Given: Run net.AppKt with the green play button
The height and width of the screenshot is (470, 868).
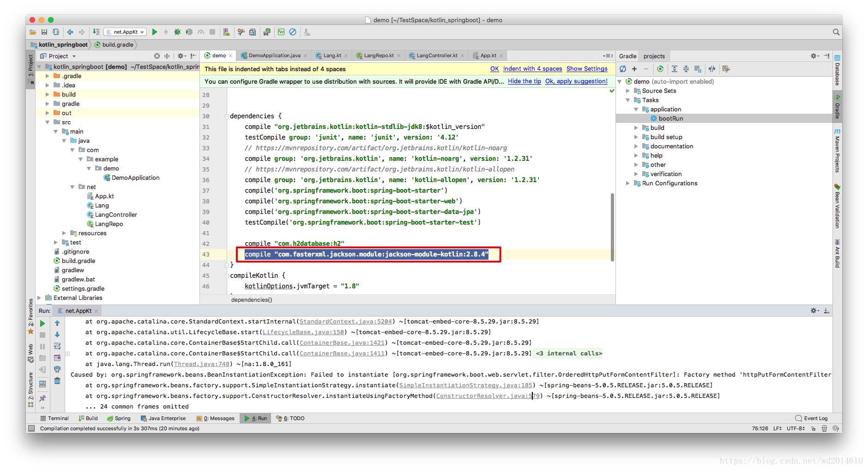Looking at the screenshot, I should [x=155, y=32].
